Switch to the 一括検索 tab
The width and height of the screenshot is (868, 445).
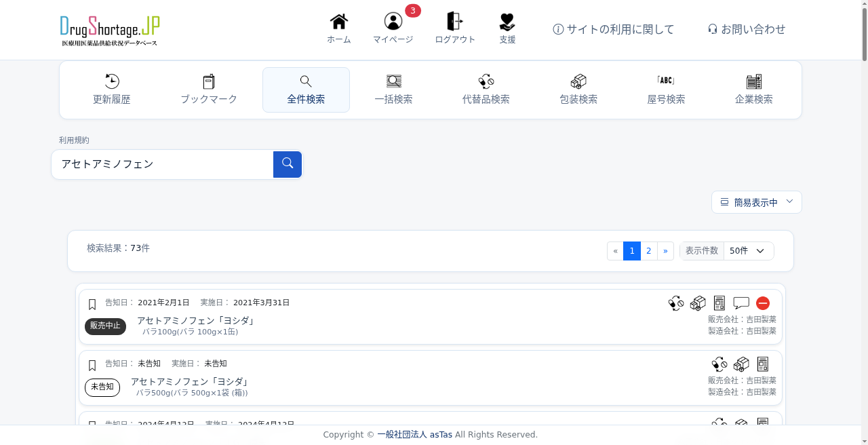tap(394, 90)
